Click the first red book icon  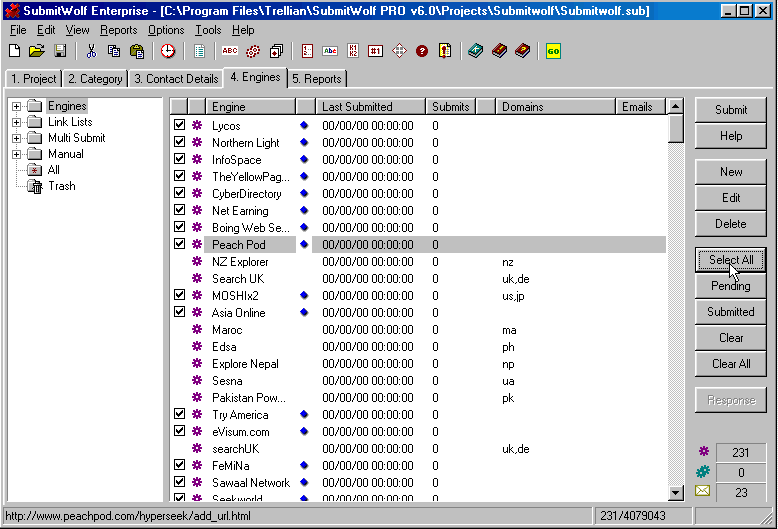(x=499, y=51)
